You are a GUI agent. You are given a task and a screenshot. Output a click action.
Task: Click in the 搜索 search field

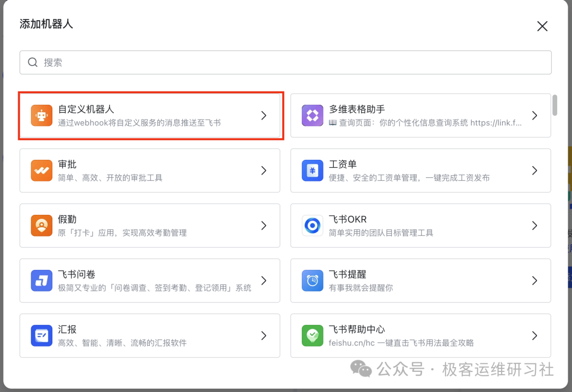point(286,62)
